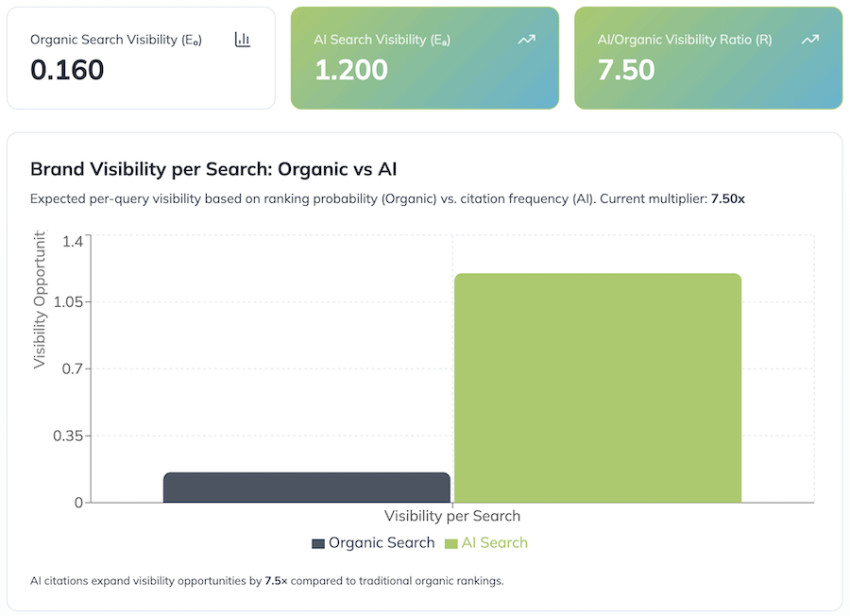Click the Brand Visibility per Search heading
The width and height of the screenshot is (850, 616).
213,170
